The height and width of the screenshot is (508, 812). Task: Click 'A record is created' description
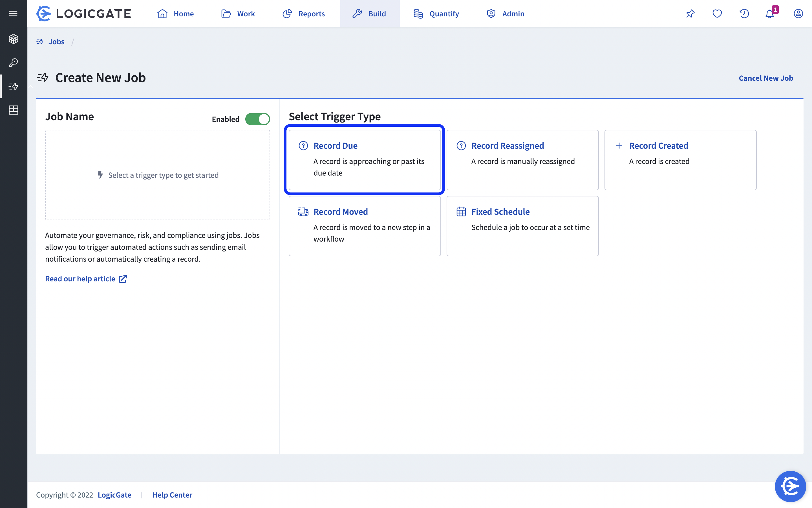point(659,161)
